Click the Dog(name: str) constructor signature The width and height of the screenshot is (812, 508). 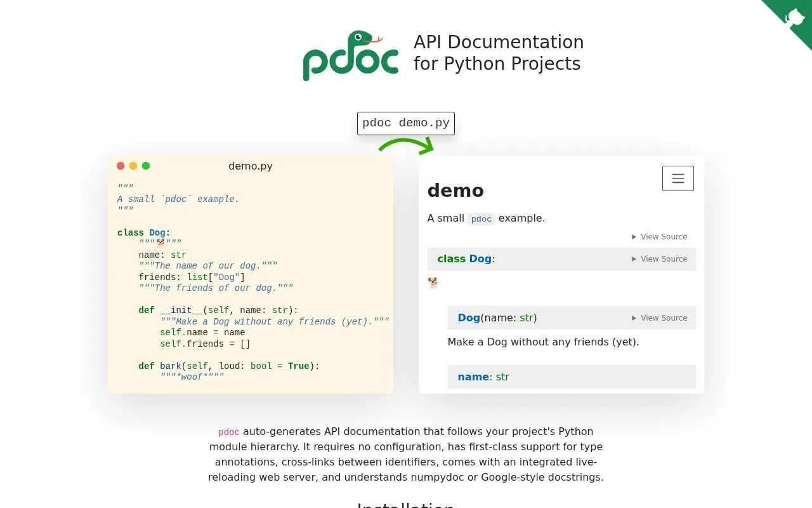click(497, 318)
